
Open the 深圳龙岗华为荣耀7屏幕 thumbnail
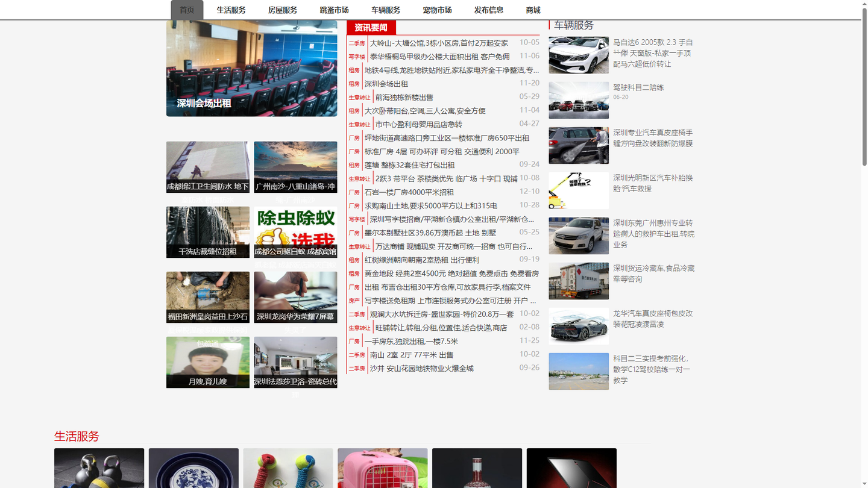[x=295, y=297]
